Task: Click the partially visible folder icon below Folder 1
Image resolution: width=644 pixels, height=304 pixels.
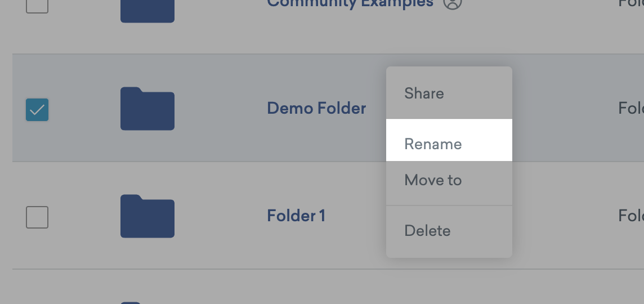Action: [x=131, y=302]
